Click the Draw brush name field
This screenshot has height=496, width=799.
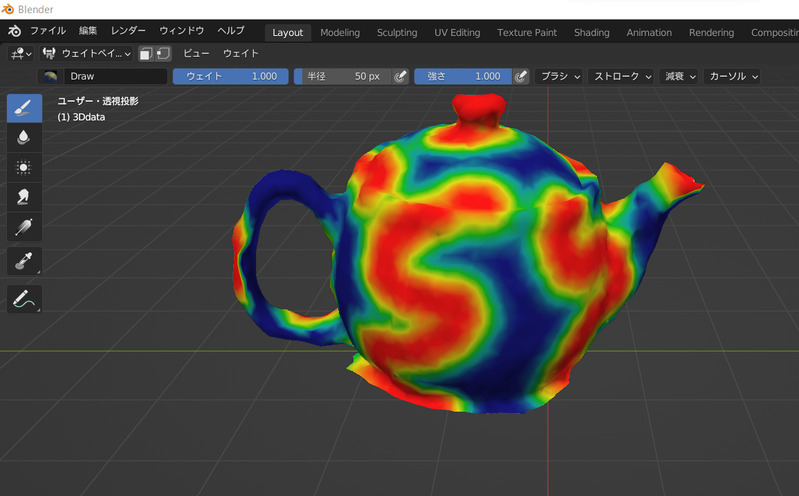click(x=116, y=76)
